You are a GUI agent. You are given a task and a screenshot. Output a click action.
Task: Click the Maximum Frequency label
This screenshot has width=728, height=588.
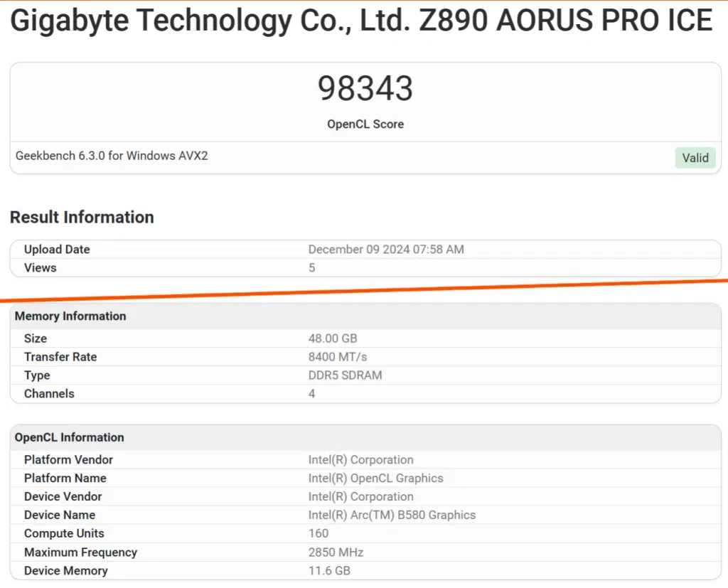[x=80, y=552]
